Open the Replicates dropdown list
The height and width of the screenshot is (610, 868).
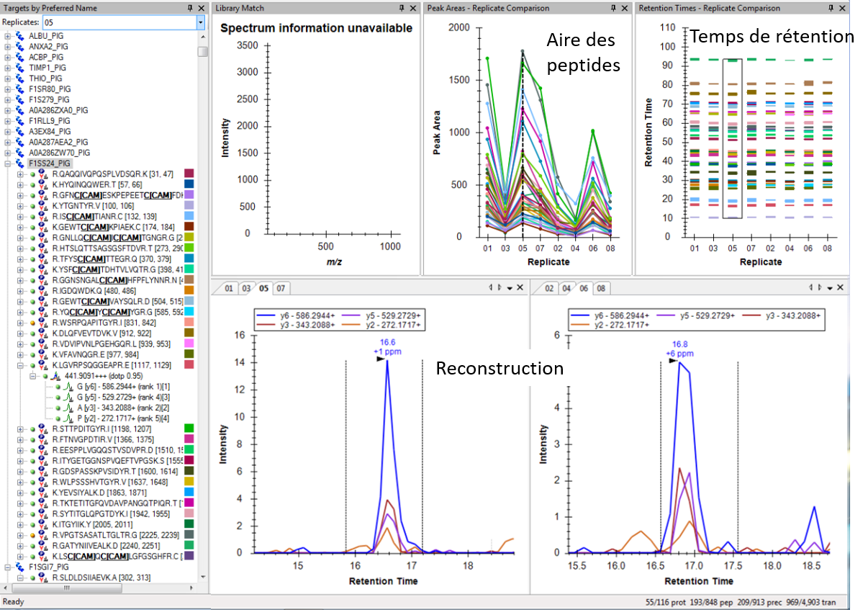200,22
